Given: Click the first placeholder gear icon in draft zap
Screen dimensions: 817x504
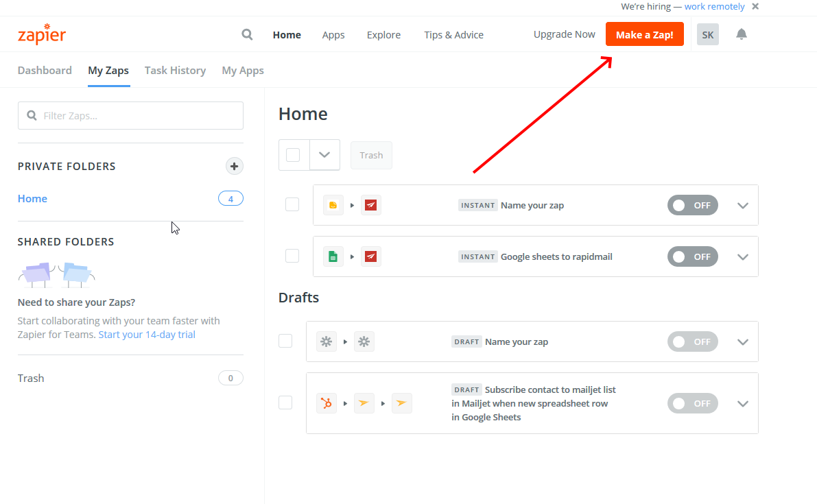Looking at the screenshot, I should pos(326,341).
